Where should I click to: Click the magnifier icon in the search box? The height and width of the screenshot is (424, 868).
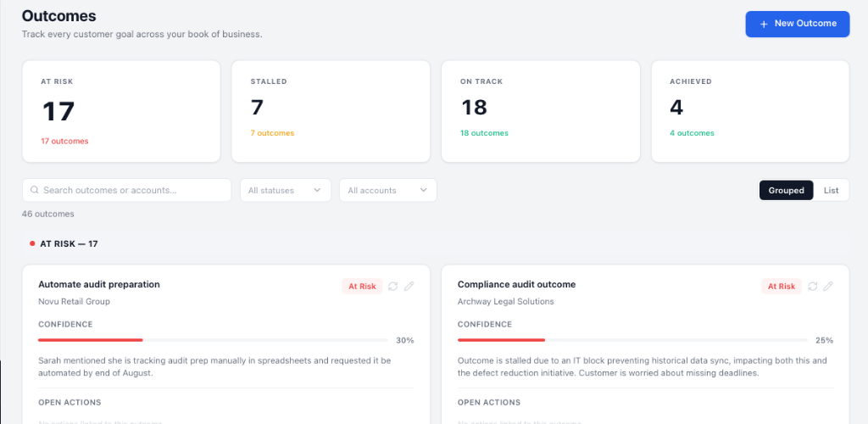pos(34,190)
